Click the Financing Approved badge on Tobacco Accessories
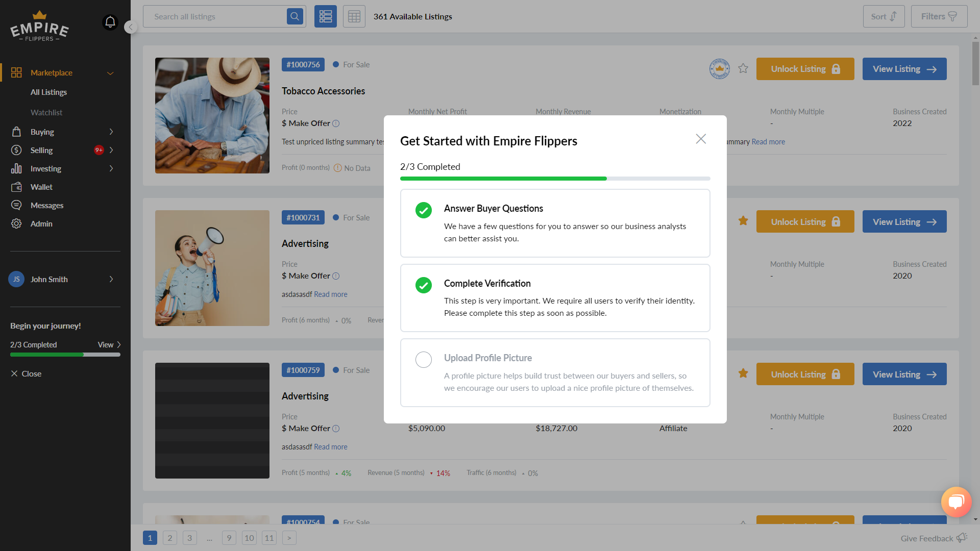Image resolution: width=980 pixels, height=551 pixels. click(x=720, y=68)
